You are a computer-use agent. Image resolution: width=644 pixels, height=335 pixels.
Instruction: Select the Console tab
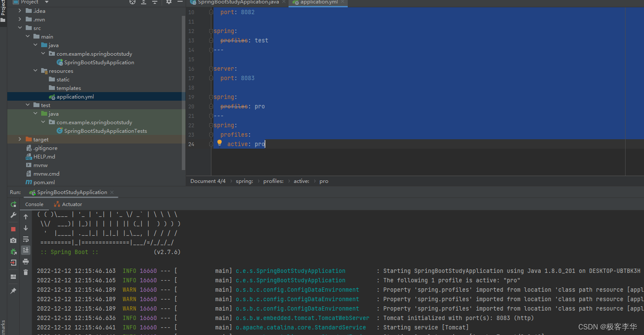tap(34, 204)
